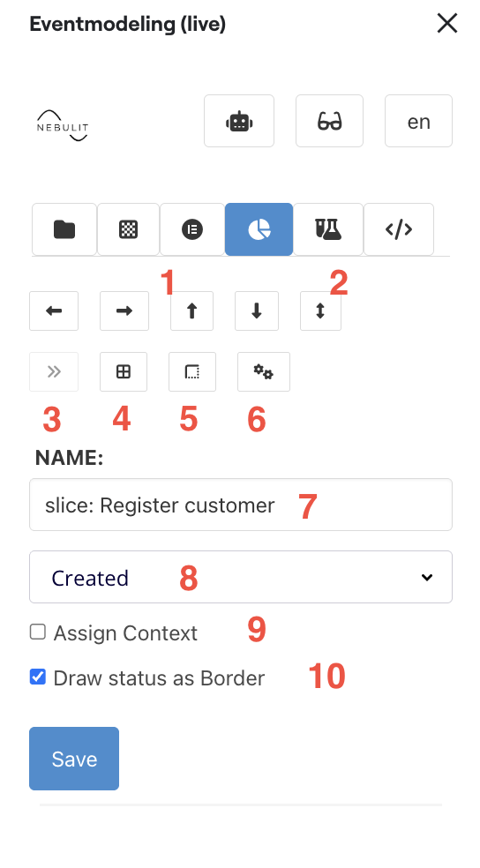Click the double chevron expand button
The image size is (480, 868).
pyautogui.click(x=54, y=372)
